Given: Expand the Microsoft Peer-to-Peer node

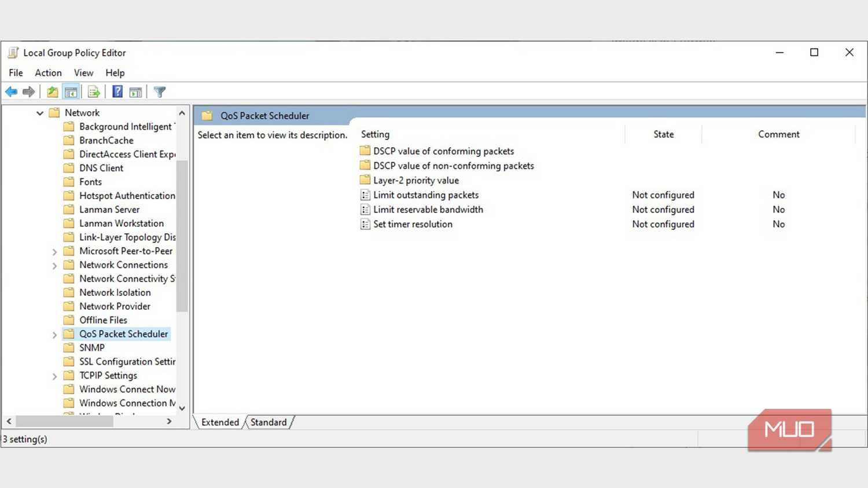Looking at the screenshot, I should (54, 252).
